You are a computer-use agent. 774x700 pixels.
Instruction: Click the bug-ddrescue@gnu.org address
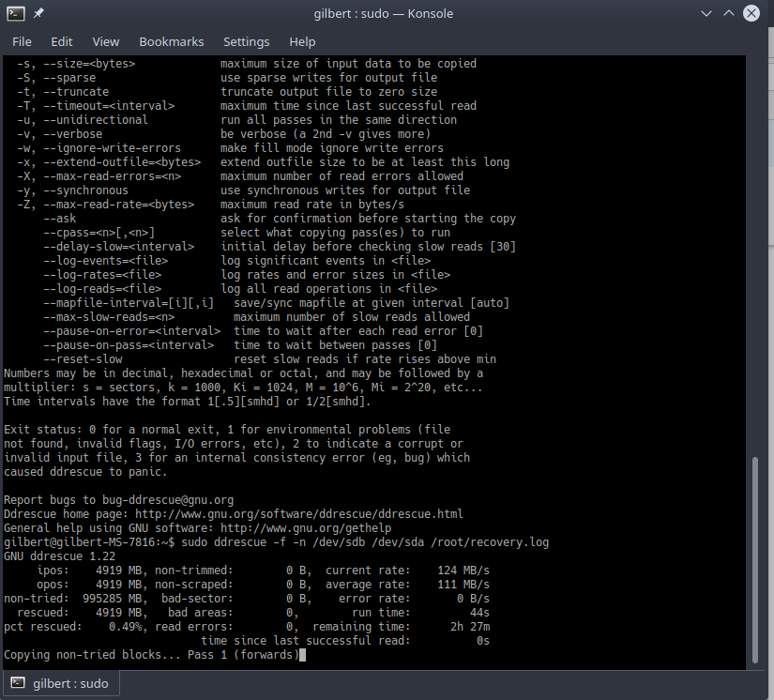168,500
